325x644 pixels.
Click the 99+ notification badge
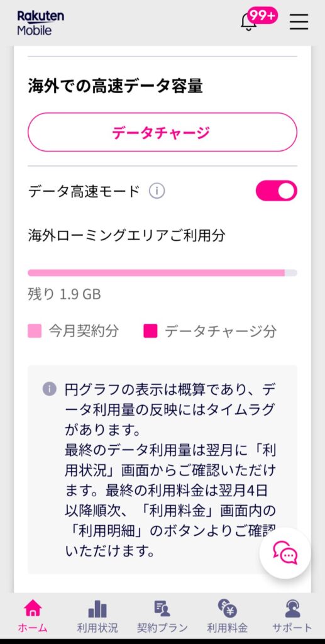click(262, 16)
